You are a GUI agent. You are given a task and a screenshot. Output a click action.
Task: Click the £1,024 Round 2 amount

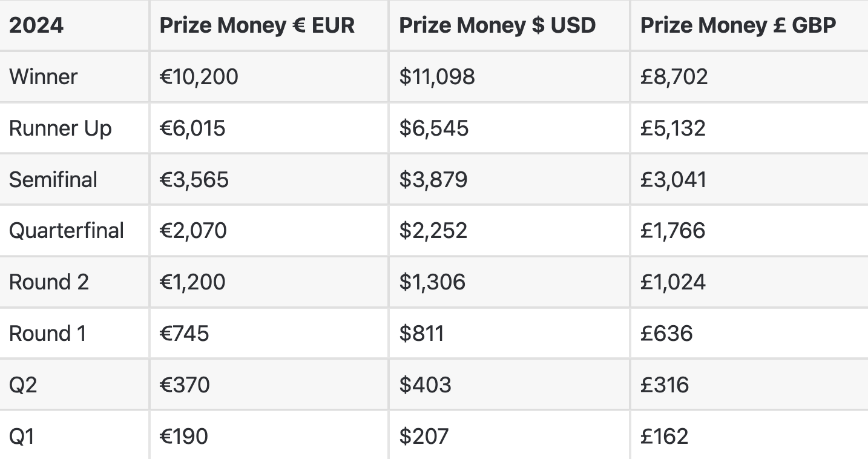(x=673, y=282)
